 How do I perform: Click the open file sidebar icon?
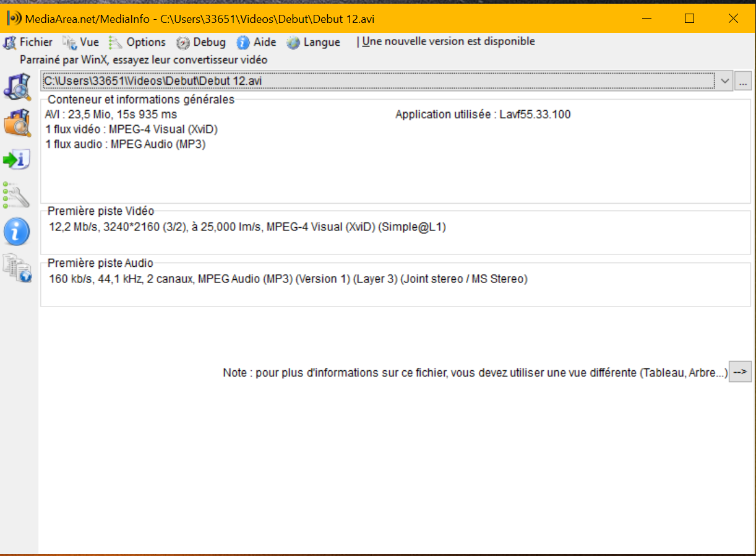[x=17, y=87]
